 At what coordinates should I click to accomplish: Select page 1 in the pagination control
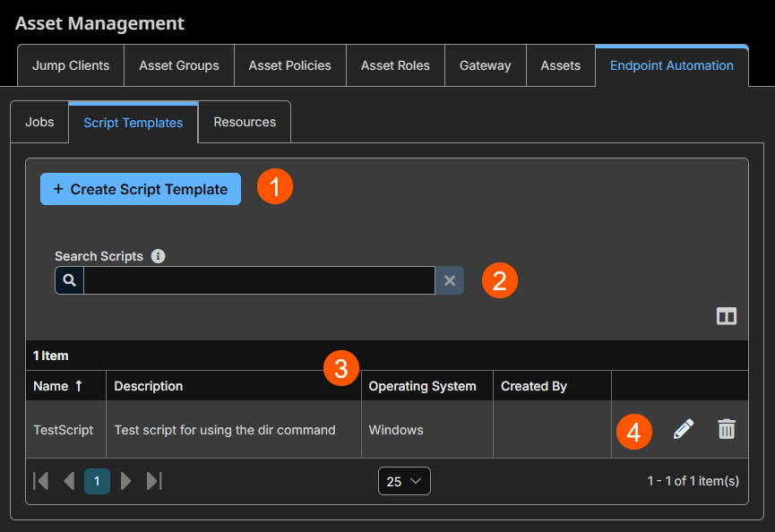97,481
